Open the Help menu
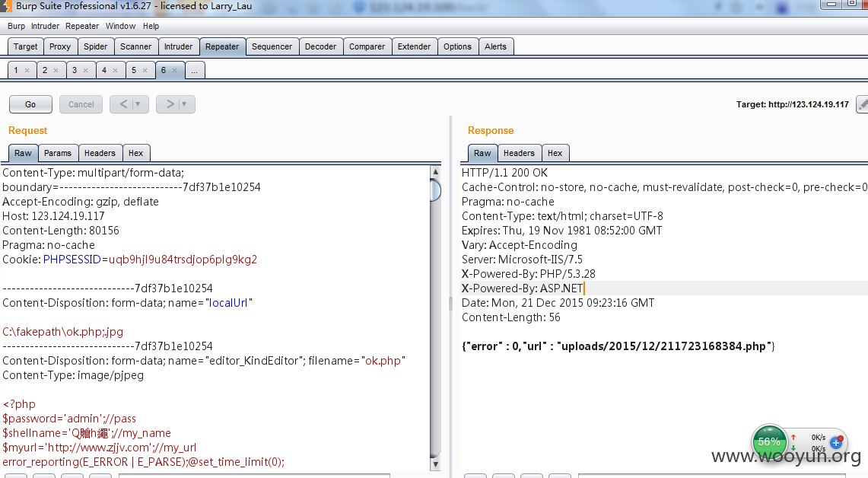 click(x=151, y=26)
